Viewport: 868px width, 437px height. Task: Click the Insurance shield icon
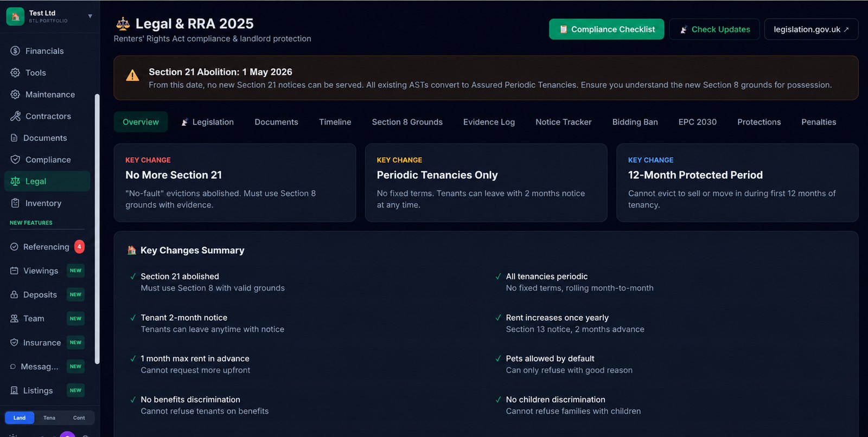click(14, 343)
